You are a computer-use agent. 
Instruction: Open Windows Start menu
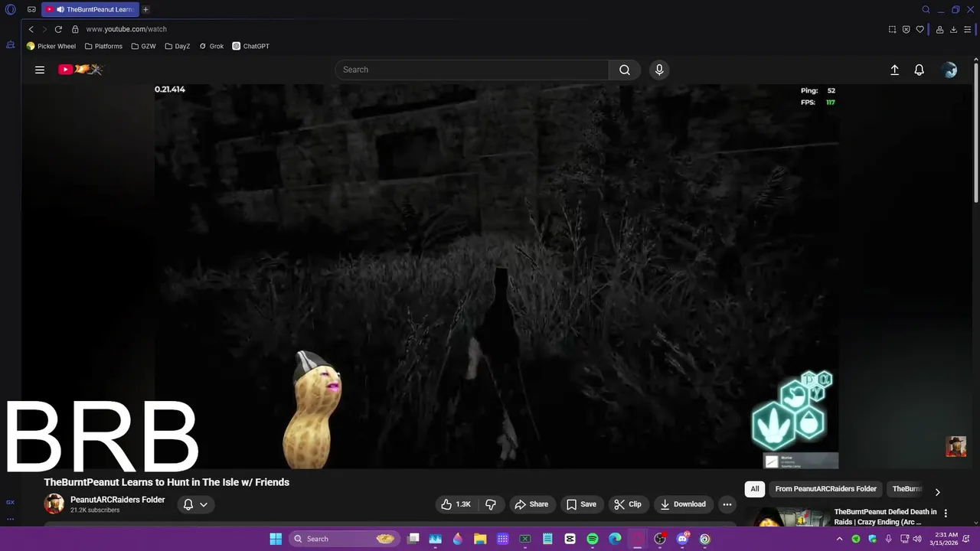tap(276, 539)
